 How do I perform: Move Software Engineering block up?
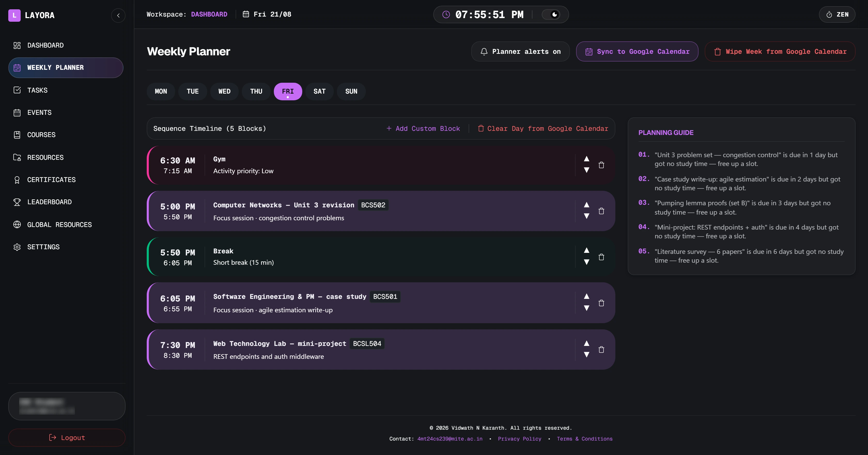(586, 296)
